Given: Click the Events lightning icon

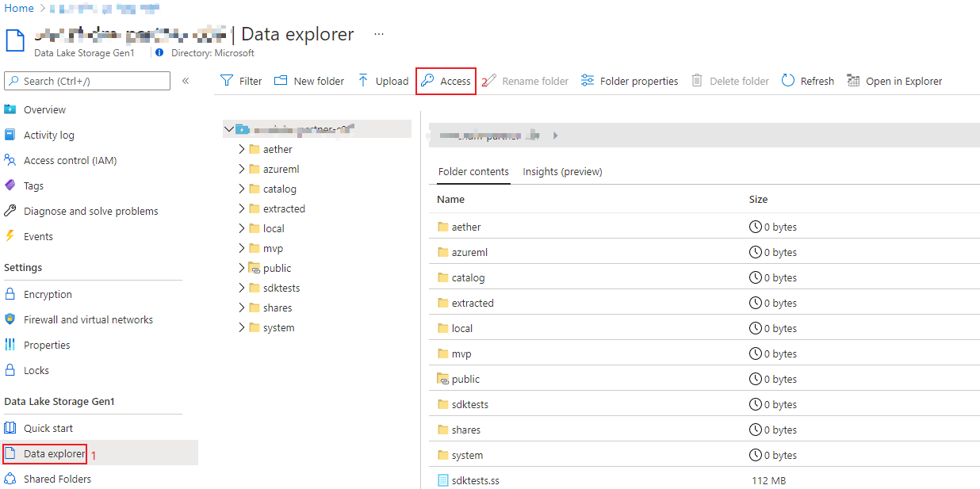Looking at the screenshot, I should pyautogui.click(x=10, y=236).
